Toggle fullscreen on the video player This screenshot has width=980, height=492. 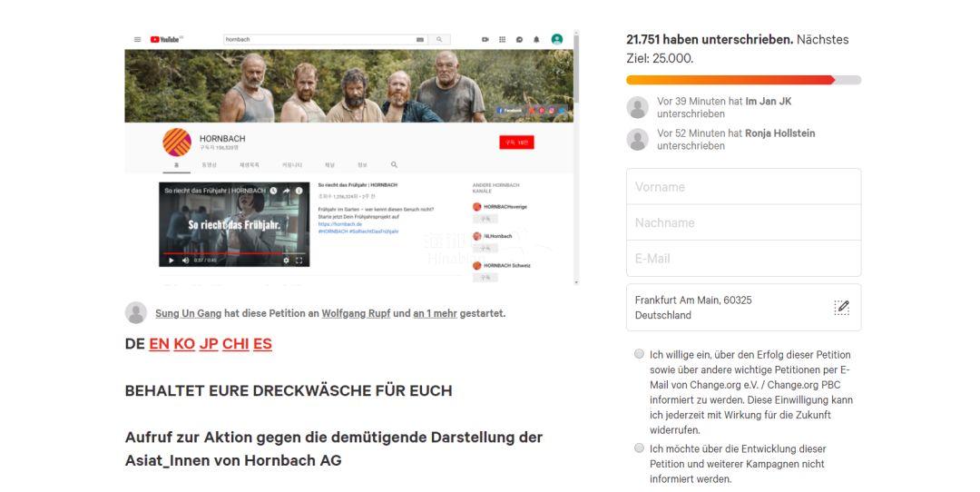tap(299, 261)
